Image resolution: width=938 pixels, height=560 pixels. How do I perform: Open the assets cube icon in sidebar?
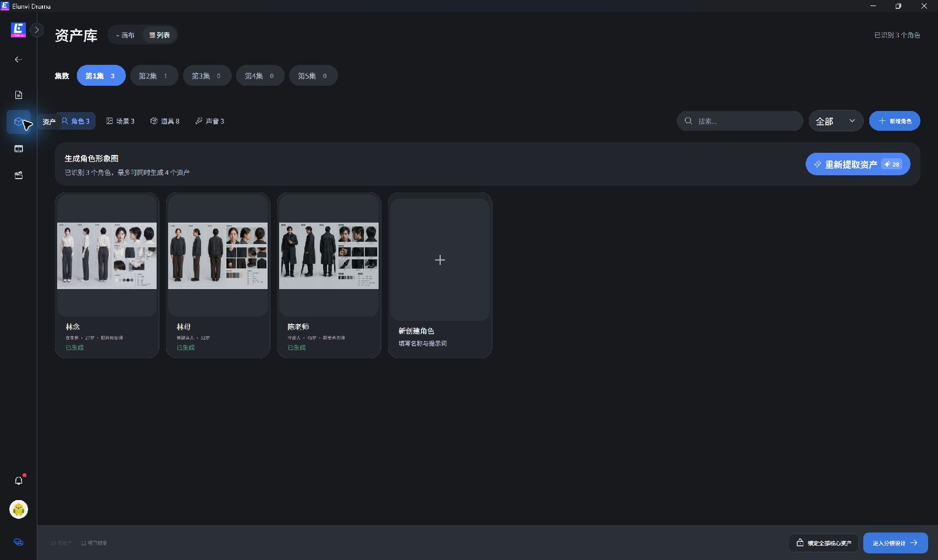coord(18,121)
